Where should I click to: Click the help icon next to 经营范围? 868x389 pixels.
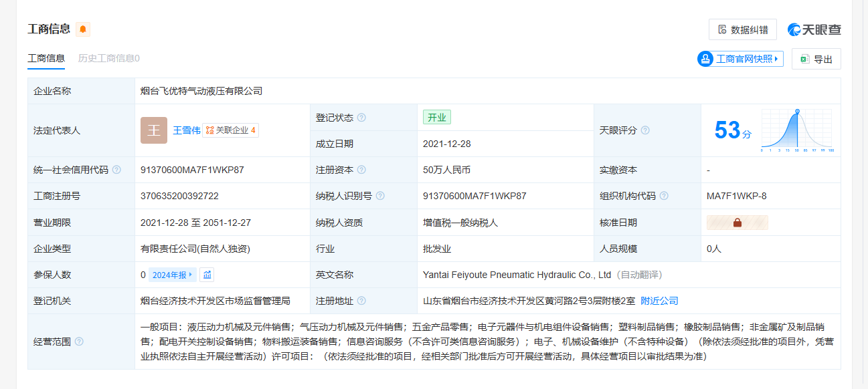[79, 342]
